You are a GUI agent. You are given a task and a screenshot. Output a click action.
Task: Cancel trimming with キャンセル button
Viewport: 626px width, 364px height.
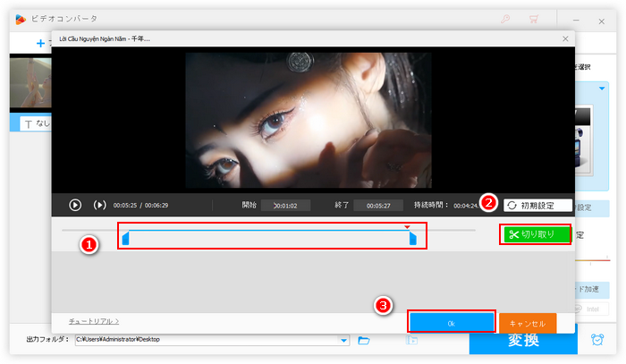coord(527,322)
